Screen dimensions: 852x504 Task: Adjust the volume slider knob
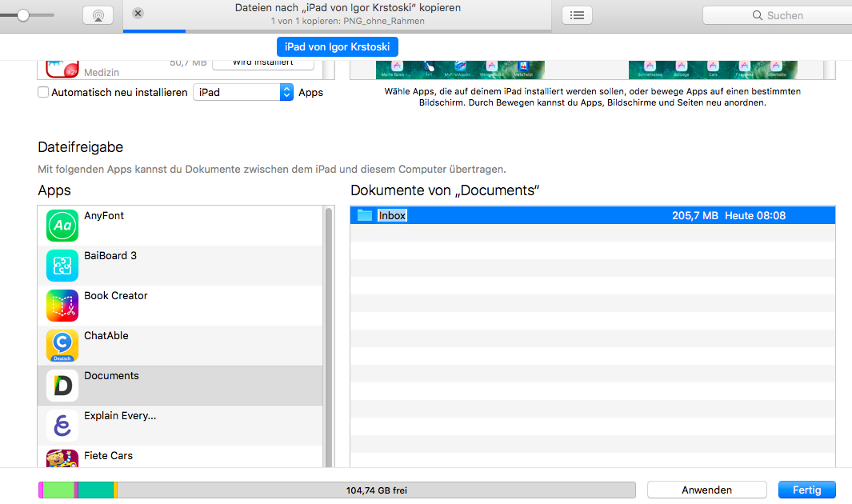[x=23, y=15]
